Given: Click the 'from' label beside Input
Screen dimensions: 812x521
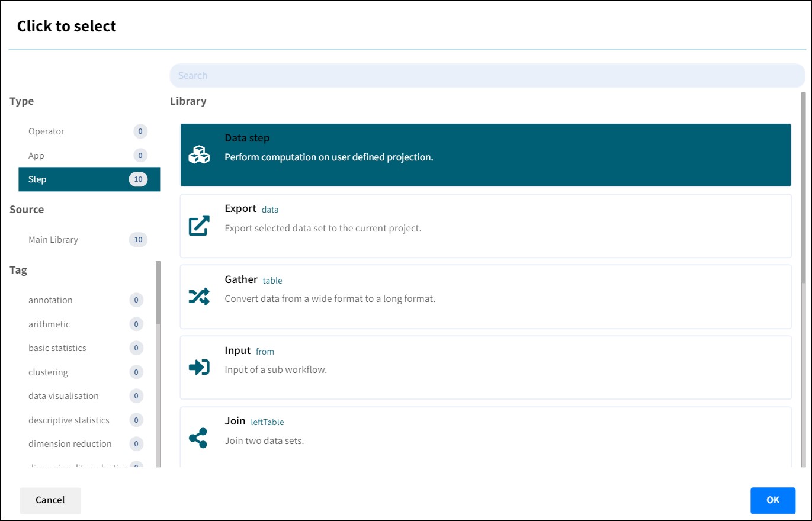Looking at the screenshot, I should (265, 352).
